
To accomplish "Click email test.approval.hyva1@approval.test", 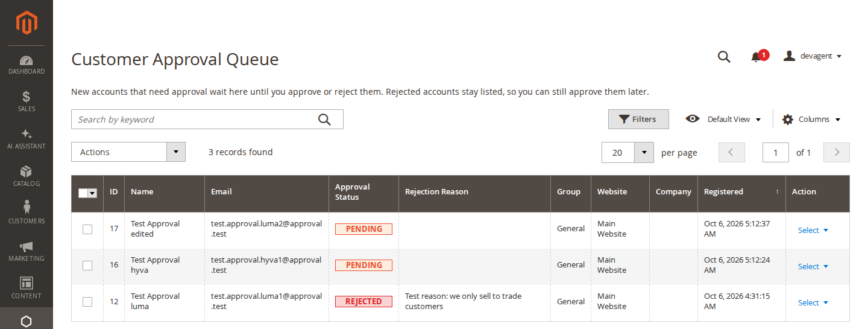I will click(x=266, y=265).
